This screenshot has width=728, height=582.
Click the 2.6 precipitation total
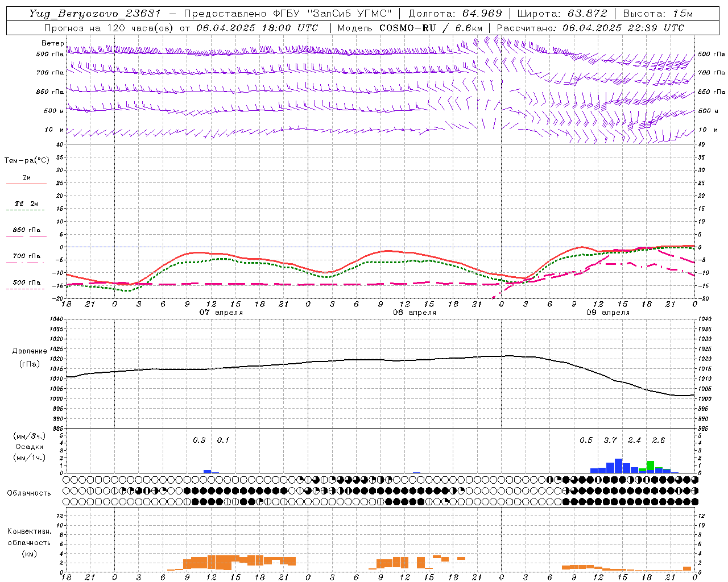coord(659,440)
